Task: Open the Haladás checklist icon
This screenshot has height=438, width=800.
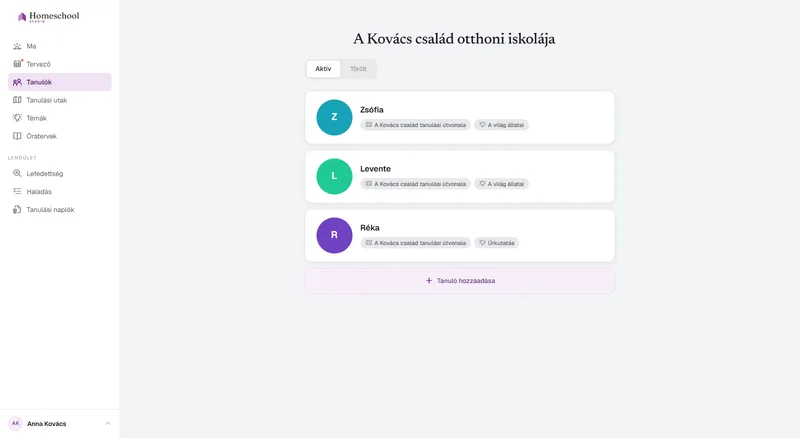Action: point(17,191)
